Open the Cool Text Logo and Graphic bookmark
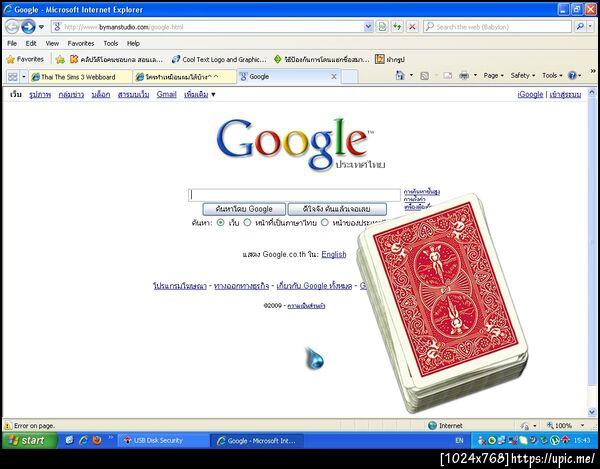Screen dimensions: 600x469 click(x=219, y=59)
